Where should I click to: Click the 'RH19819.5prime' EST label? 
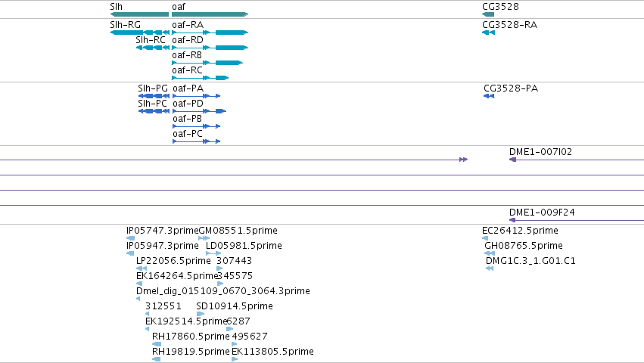pyautogui.click(x=191, y=352)
